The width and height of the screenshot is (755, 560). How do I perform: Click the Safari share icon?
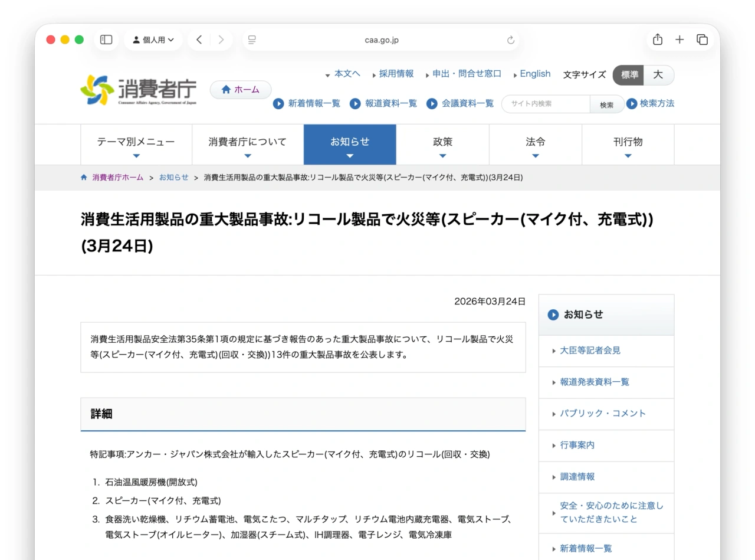point(657,40)
